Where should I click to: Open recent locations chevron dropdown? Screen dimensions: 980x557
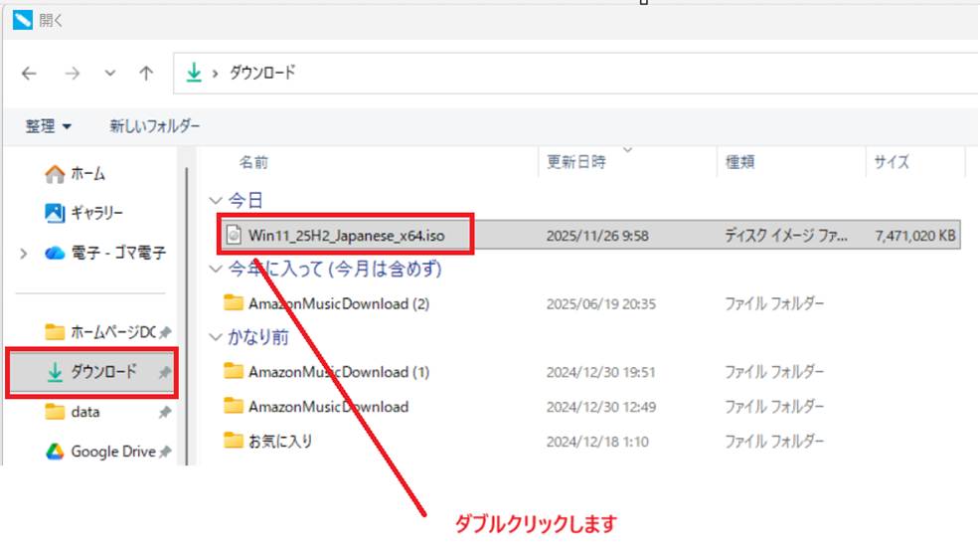(x=109, y=73)
